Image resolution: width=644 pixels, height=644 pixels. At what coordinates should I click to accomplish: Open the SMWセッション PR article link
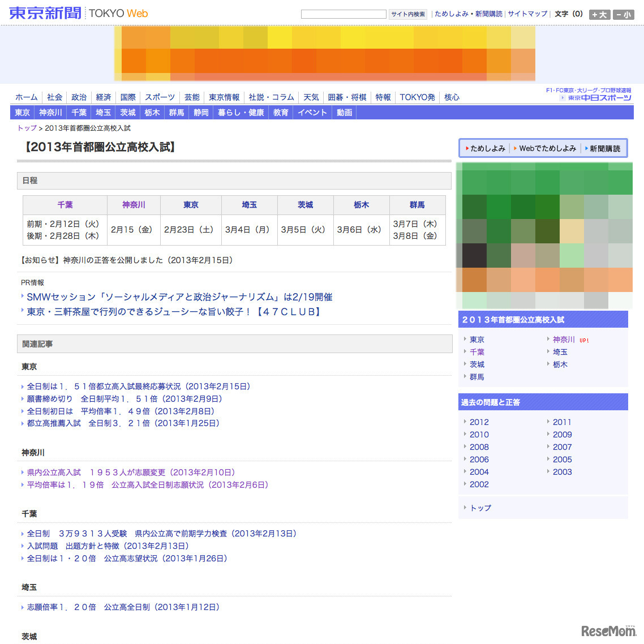179,297
